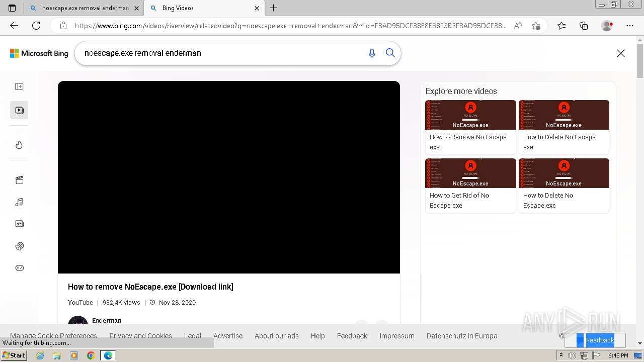
Task: Open the profile avatar menu
Action: pyautogui.click(x=607, y=26)
